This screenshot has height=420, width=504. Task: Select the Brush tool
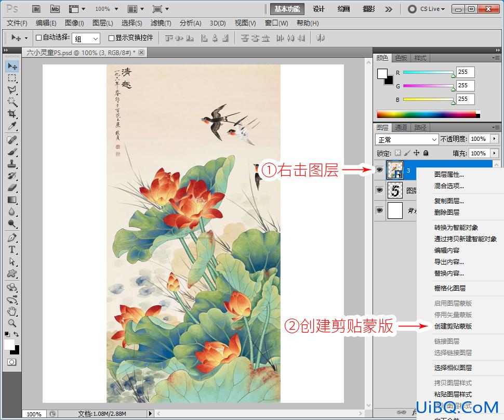point(12,152)
